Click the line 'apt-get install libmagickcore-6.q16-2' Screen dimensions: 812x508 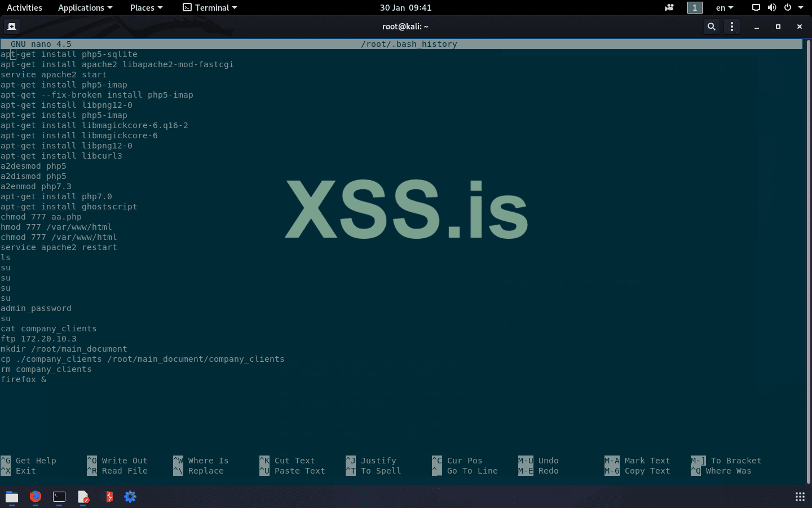94,125
